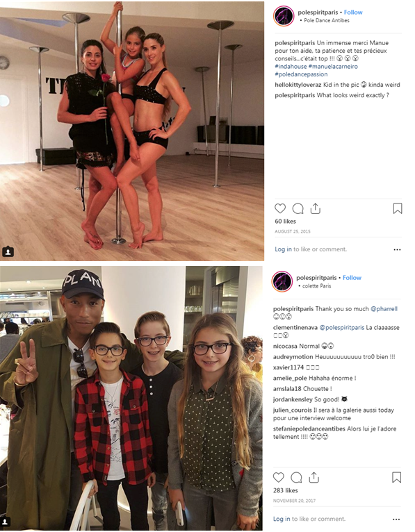Open the Pole Dance Antibes location
Screen dimensions: 415x532
point(326,20)
